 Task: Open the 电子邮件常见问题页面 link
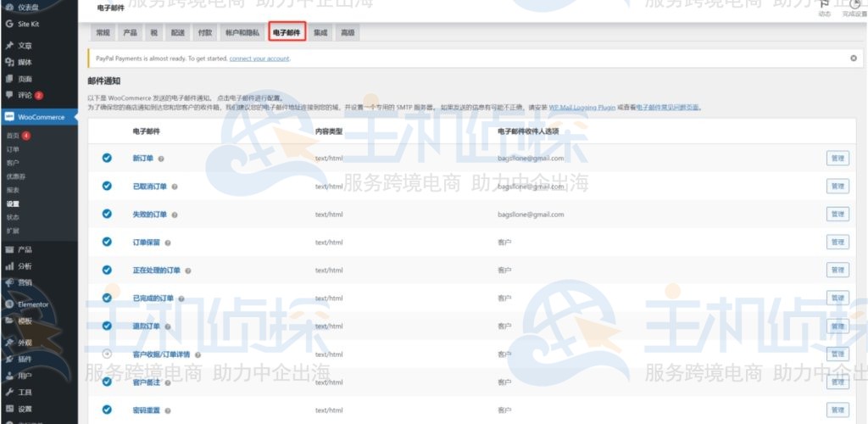click(x=668, y=108)
